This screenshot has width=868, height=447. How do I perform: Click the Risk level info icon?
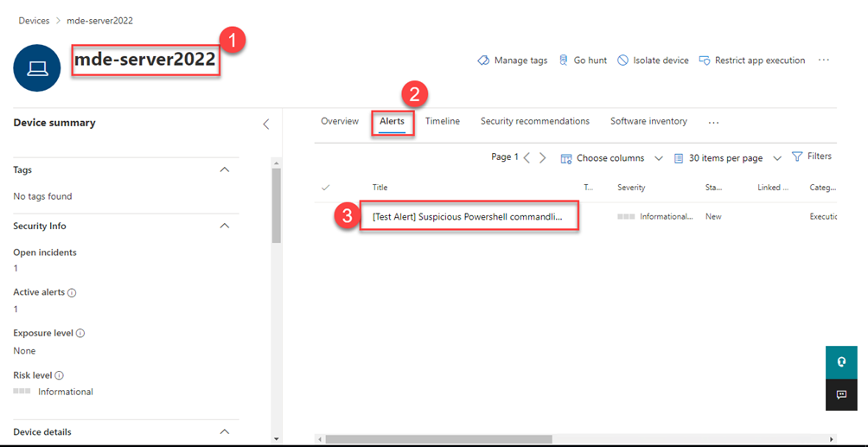click(58, 375)
